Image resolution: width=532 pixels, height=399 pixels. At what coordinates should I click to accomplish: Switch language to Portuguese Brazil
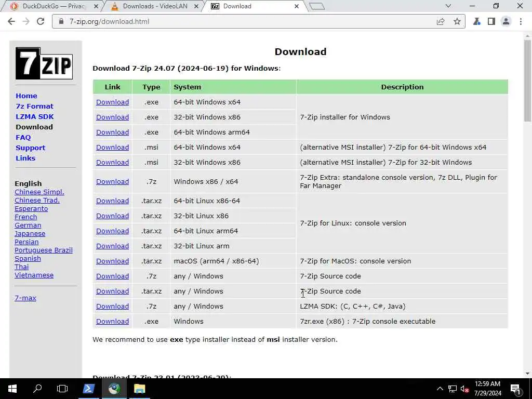(x=44, y=250)
